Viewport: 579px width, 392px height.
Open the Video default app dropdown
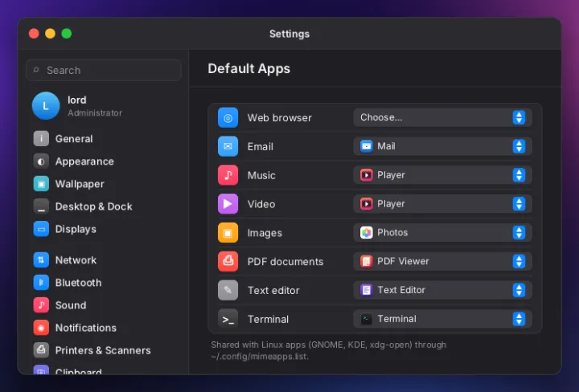442,204
